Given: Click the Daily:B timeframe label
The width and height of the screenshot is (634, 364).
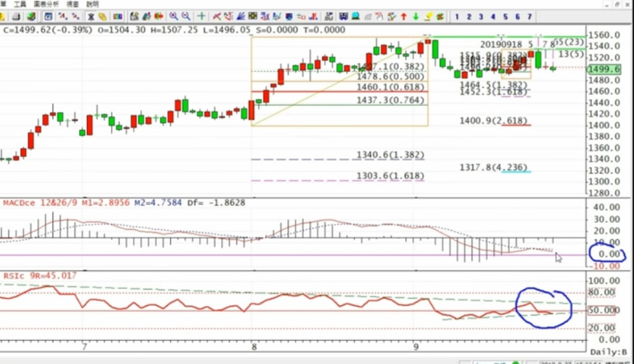Looking at the screenshot, I should coord(607,351).
